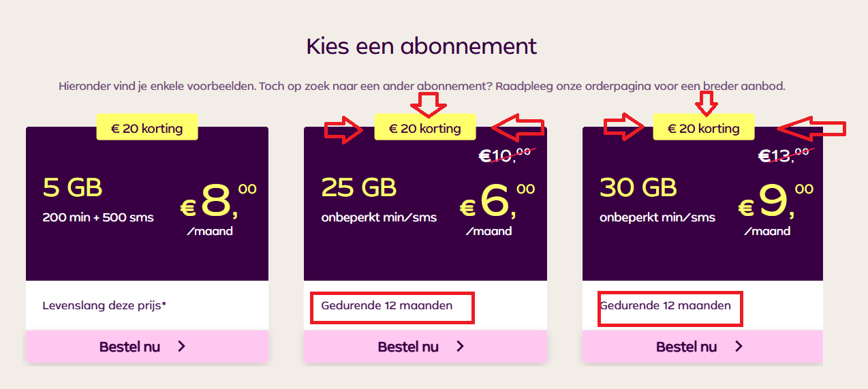This screenshot has width=868, height=389.
Task: Click the Kies een abonnement heading
Action: [421, 46]
